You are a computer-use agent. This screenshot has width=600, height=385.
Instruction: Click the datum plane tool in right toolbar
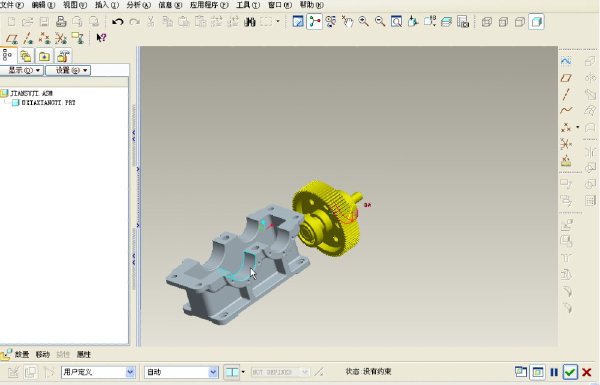566,78
